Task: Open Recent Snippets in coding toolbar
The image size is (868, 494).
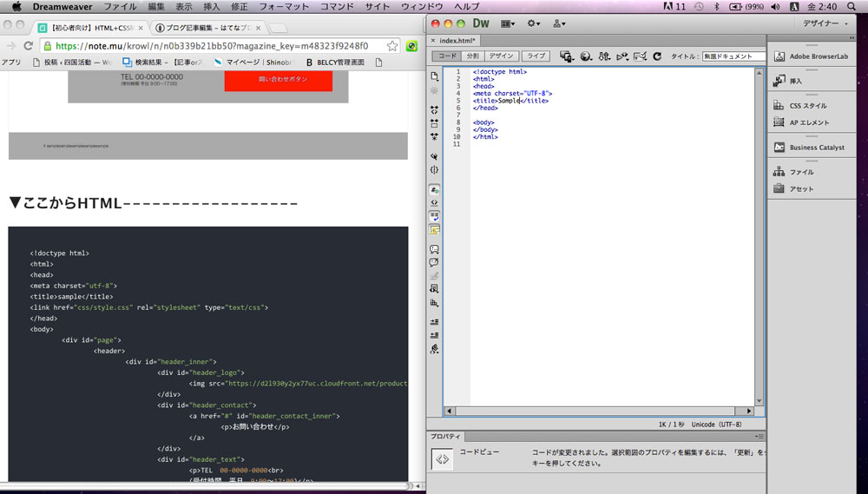Action: (x=435, y=289)
